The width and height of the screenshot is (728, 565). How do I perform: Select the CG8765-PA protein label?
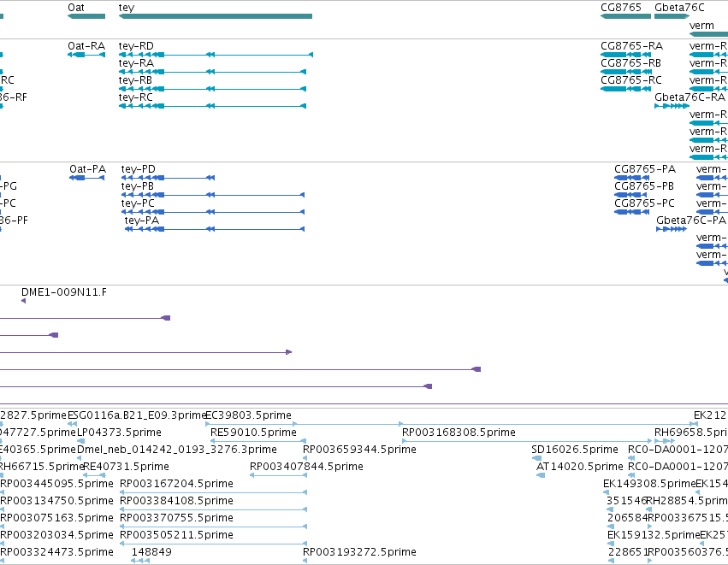click(x=645, y=169)
